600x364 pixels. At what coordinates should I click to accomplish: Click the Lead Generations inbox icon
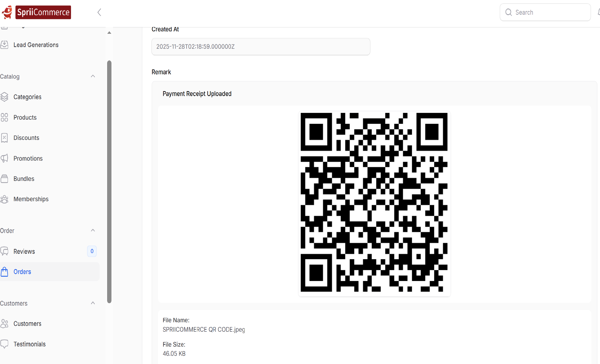point(4,45)
